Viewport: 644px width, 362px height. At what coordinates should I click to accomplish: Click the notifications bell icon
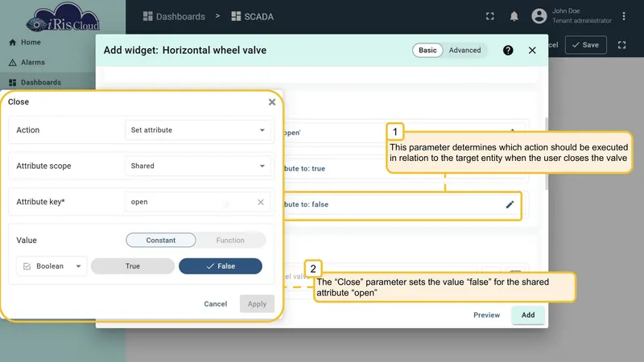point(514,16)
